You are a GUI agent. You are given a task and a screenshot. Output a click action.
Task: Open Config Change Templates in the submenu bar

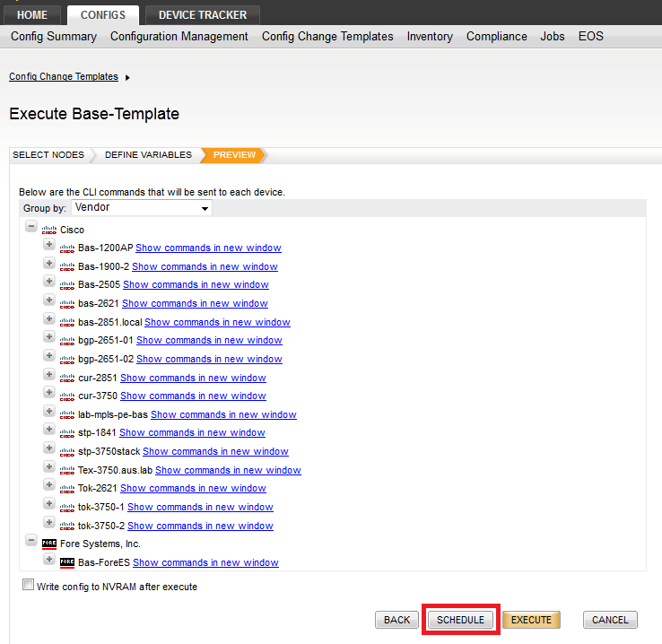(x=327, y=36)
